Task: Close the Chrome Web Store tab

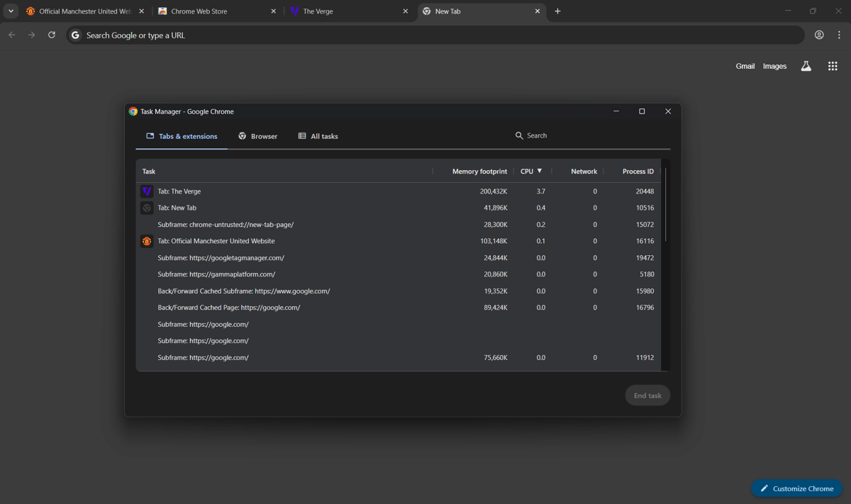Action: [x=274, y=11]
